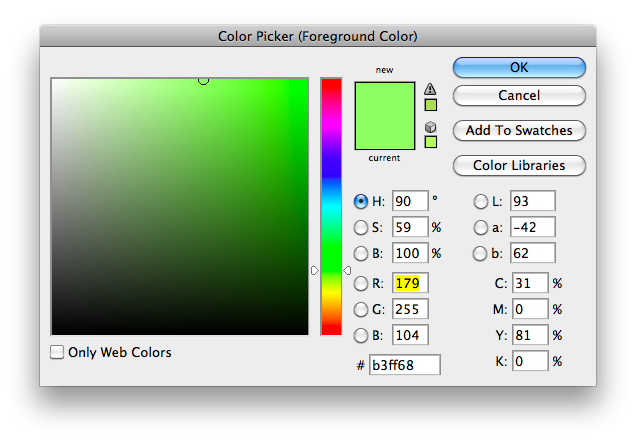
Task: Open Color Libraries
Action: [x=519, y=165]
